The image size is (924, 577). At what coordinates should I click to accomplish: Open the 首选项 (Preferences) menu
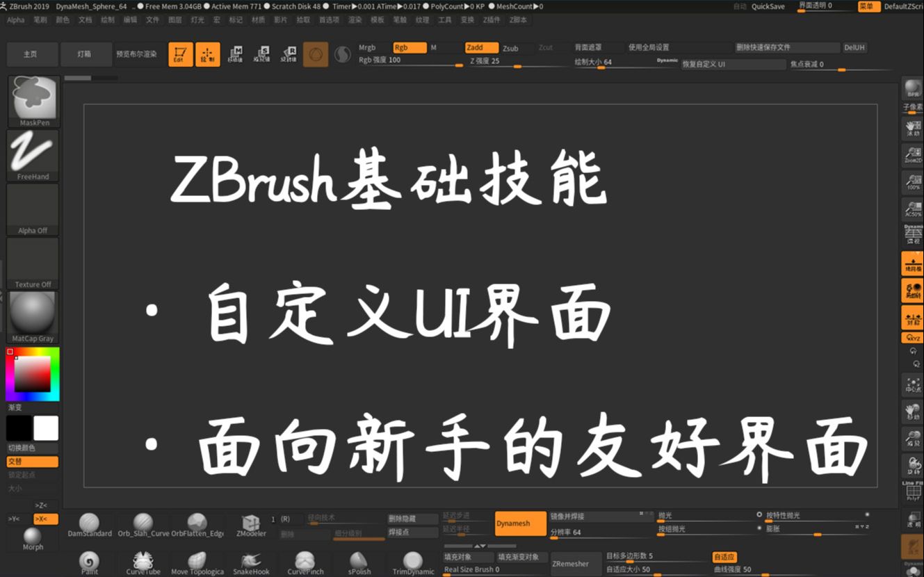(329, 20)
